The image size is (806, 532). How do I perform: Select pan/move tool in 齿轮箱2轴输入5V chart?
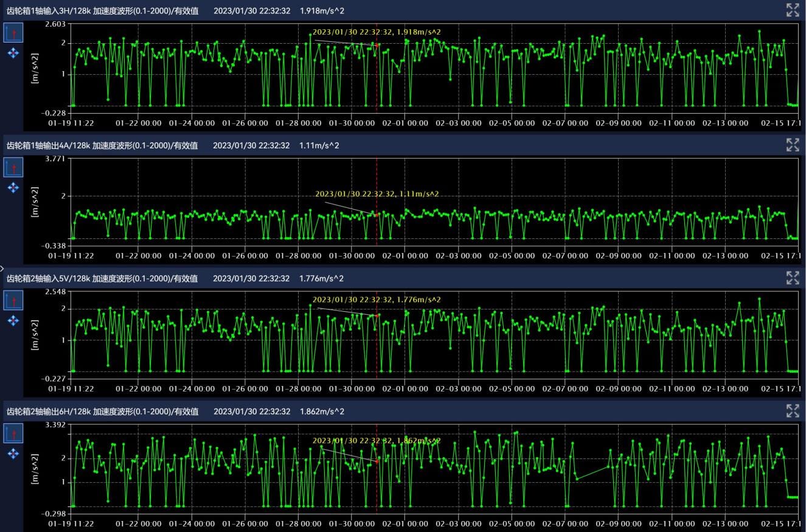coord(13,320)
